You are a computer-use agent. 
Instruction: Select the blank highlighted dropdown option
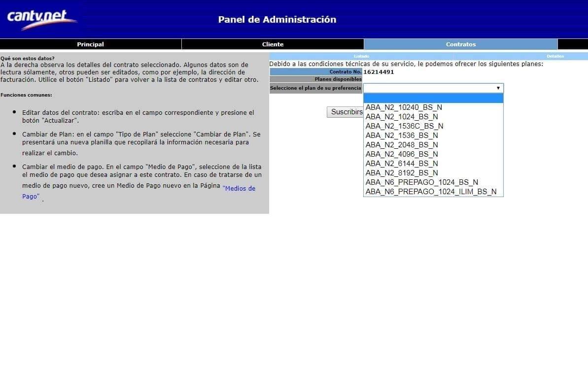click(x=434, y=98)
